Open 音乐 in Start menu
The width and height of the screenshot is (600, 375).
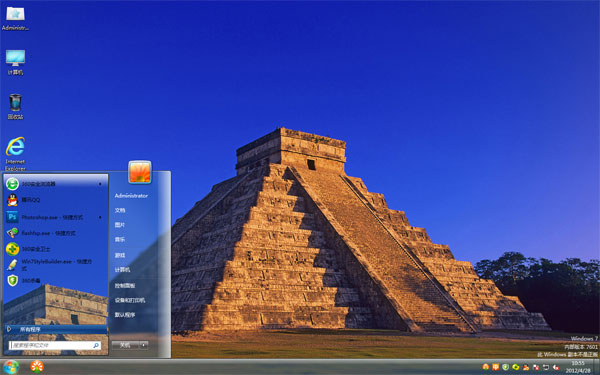120,240
